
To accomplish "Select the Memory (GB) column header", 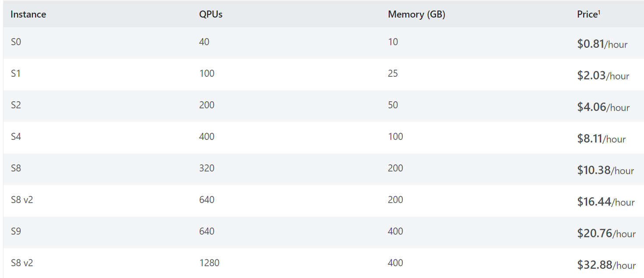I will [x=416, y=14].
